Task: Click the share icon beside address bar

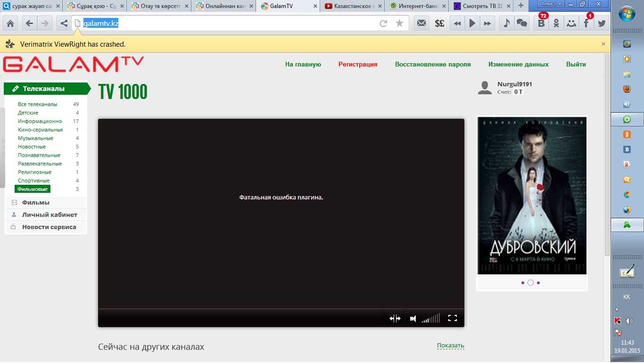Action: (64, 23)
